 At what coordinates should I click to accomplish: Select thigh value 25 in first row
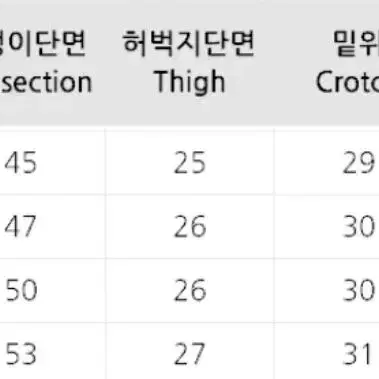coord(190,163)
